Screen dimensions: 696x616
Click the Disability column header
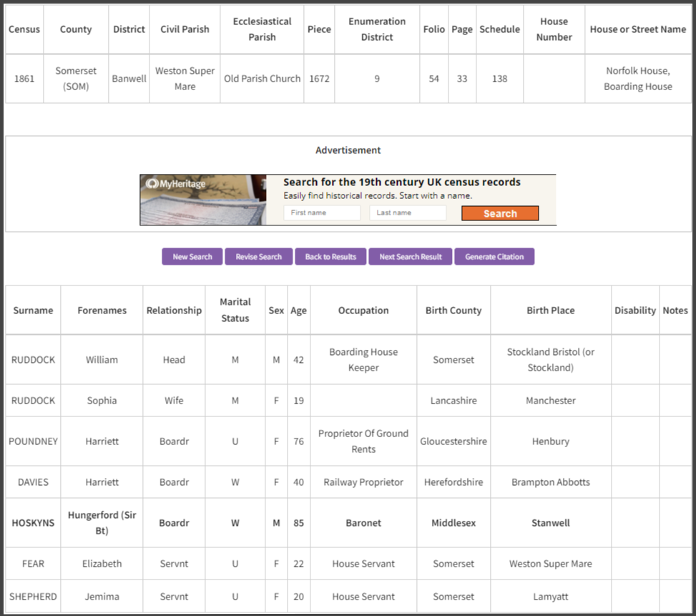pos(635,311)
